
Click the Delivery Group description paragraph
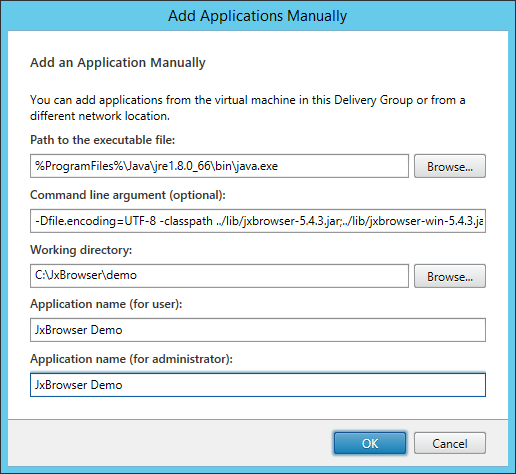point(248,108)
